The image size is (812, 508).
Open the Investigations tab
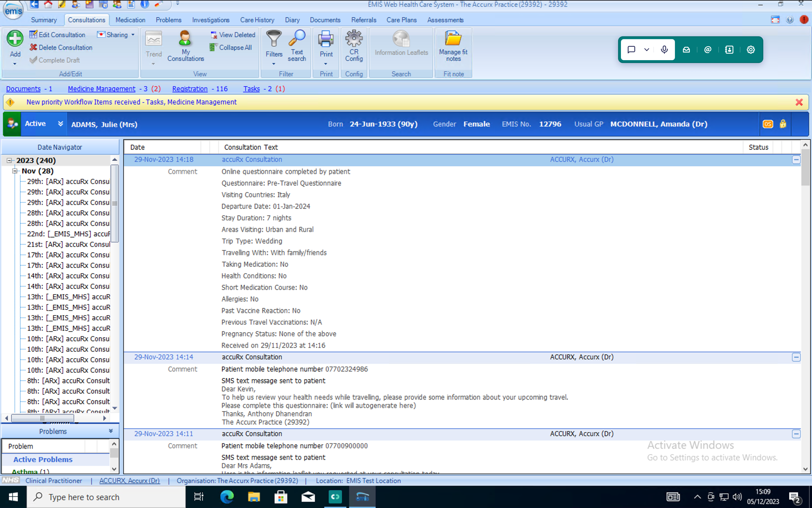(x=211, y=20)
